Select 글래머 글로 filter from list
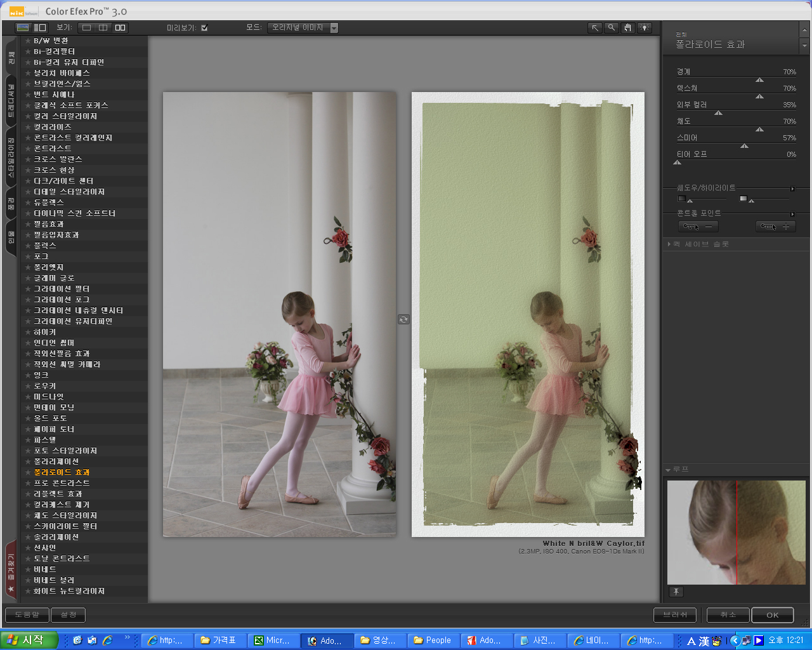This screenshot has width=812, height=650. point(54,278)
